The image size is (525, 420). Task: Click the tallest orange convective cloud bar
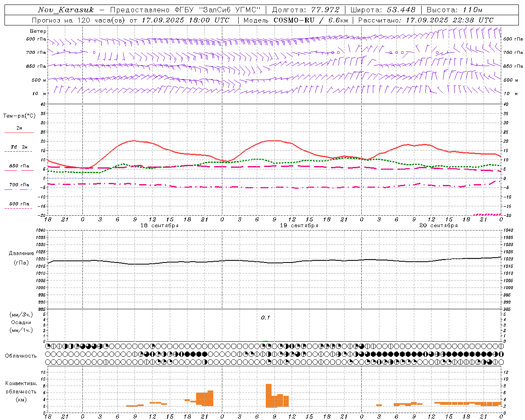click(x=269, y=395)
